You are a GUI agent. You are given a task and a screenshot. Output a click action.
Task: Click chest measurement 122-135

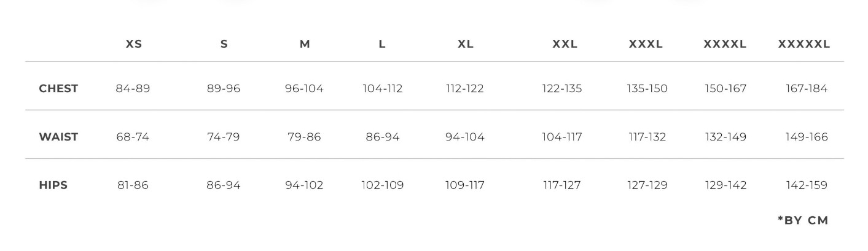coord(561,88)
